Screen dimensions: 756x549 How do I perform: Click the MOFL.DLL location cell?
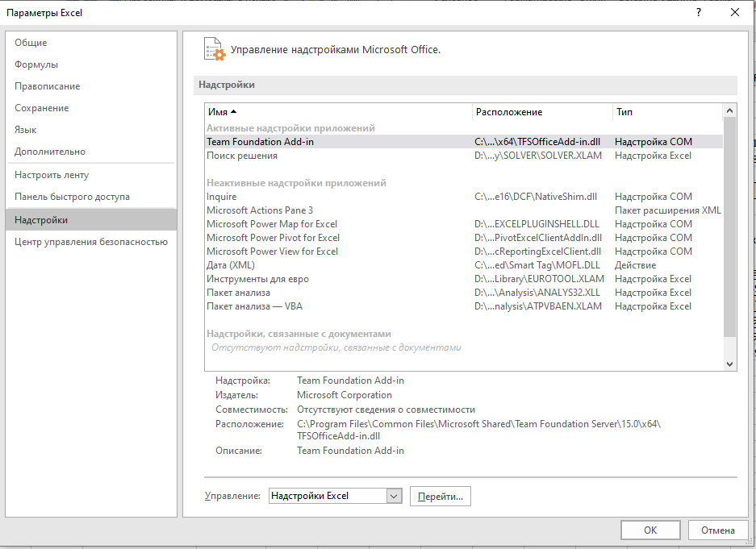click(537, 265)
